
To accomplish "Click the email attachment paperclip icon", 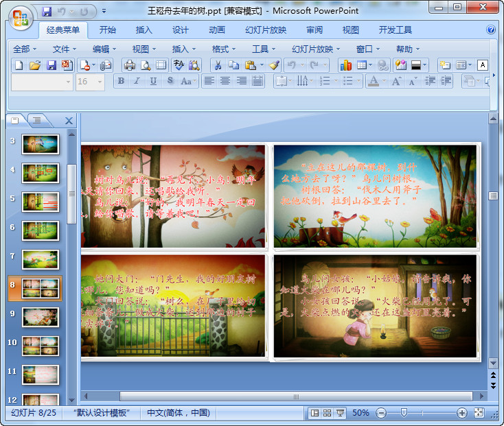I will coord(106,65).
